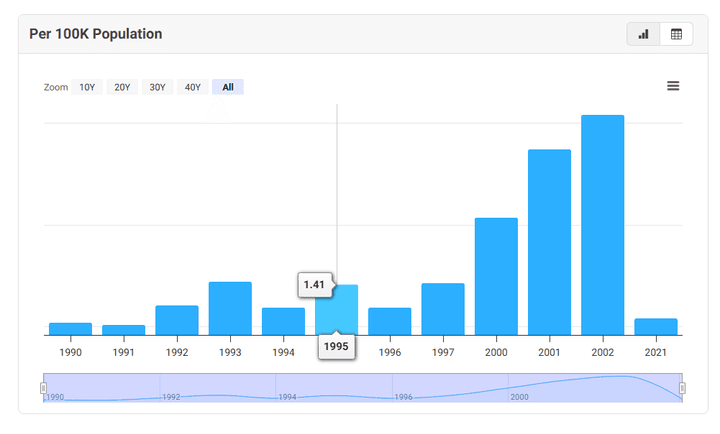Set zoom range to 10Y

pos(87,87)
